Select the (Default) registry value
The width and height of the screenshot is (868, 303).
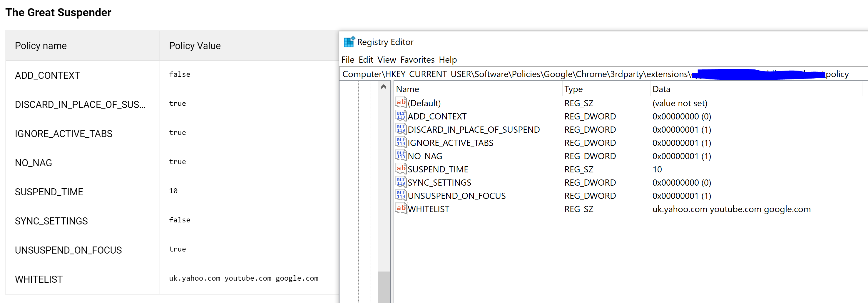[424, 103]
